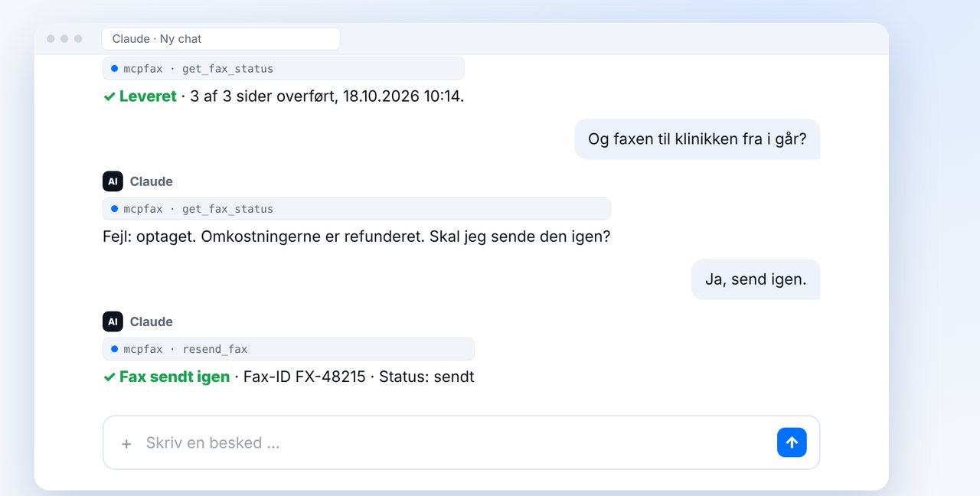Click the blue dot on resend_fax chip
Image resolution: width=980 pixels, height=496 pixels.
[x=114, y=349]
